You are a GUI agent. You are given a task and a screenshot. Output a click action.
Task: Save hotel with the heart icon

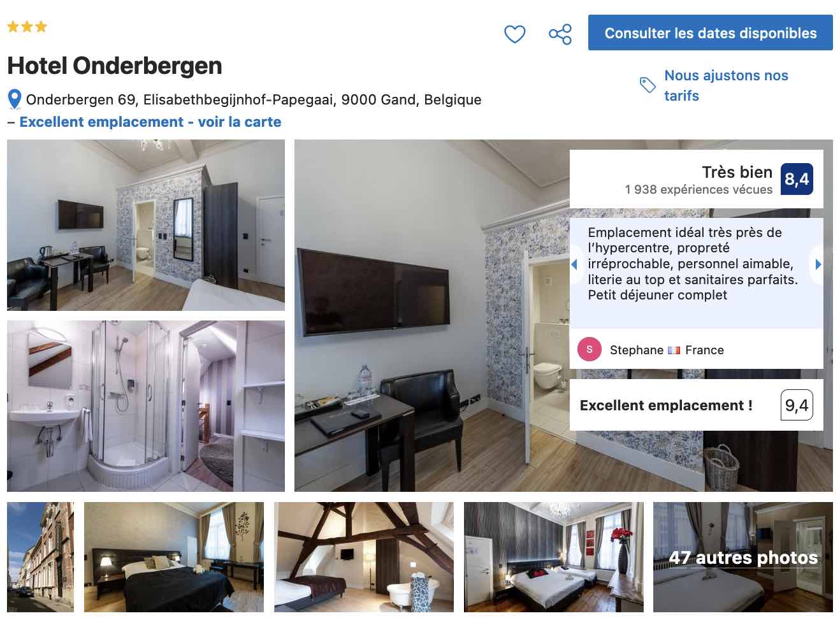(x=514, y=33)
